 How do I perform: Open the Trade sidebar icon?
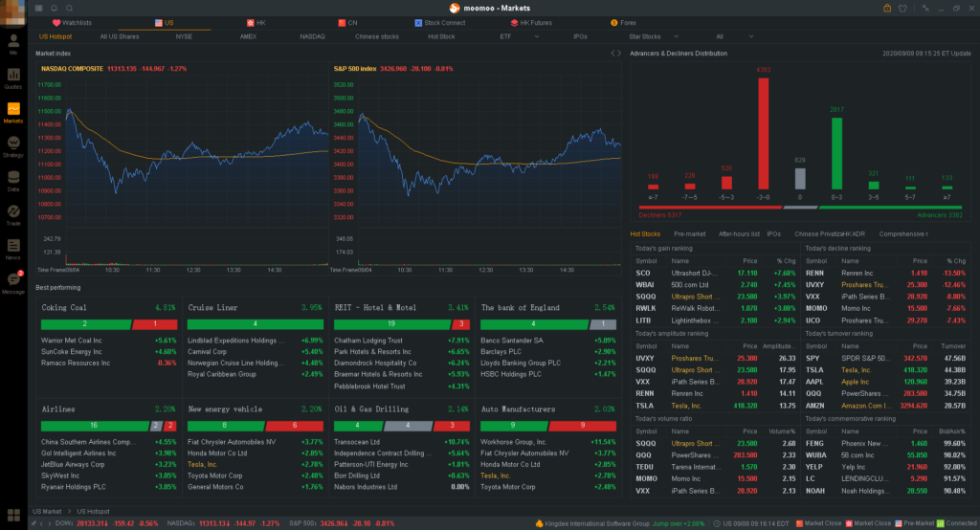point(13,215)
